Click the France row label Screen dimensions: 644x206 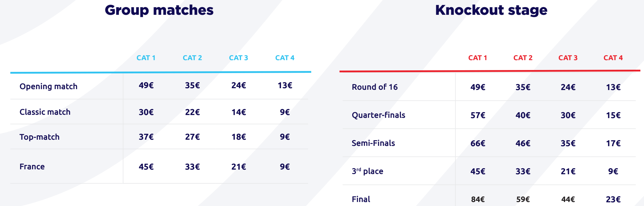tap(32, 167)
